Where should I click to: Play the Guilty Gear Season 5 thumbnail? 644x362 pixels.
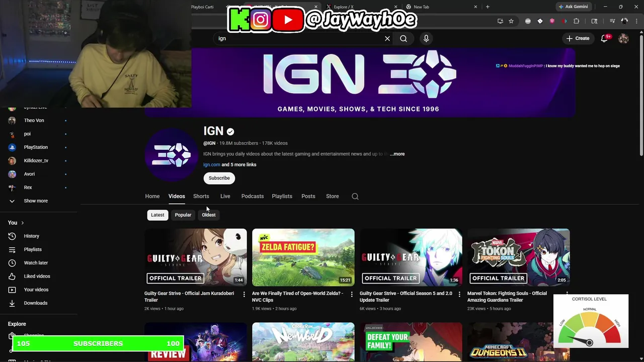(411, 257)
